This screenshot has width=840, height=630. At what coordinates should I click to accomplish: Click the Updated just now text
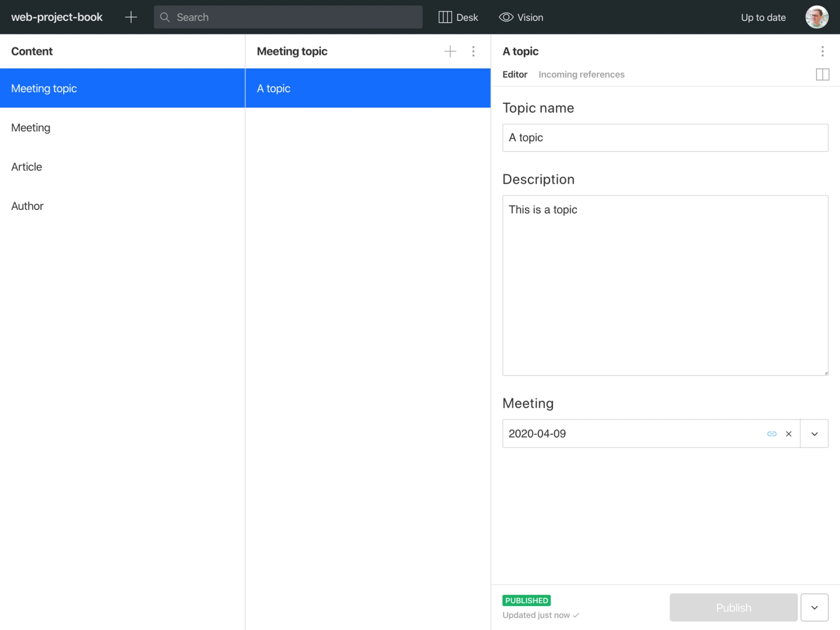[536, 616]
